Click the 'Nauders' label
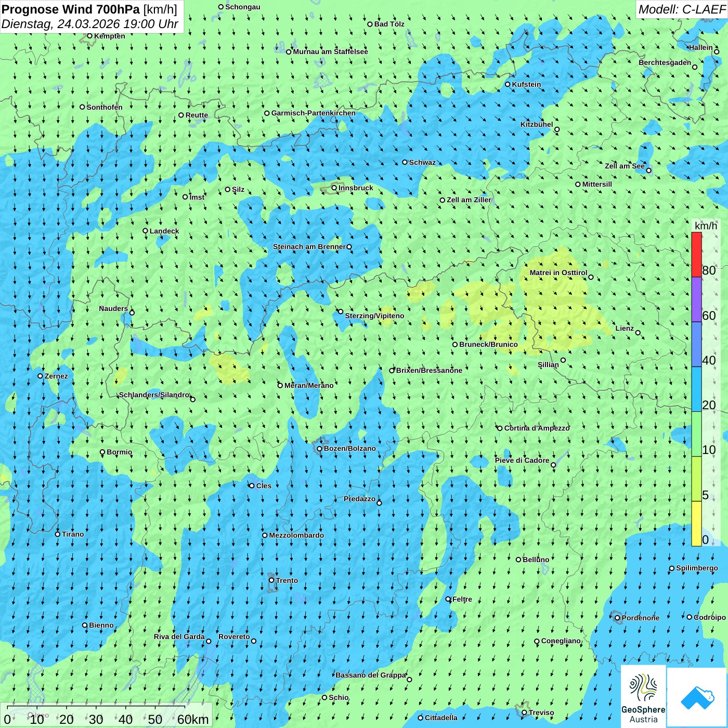Viewport: 728px width, 728px height. click(x=113, y=308)
